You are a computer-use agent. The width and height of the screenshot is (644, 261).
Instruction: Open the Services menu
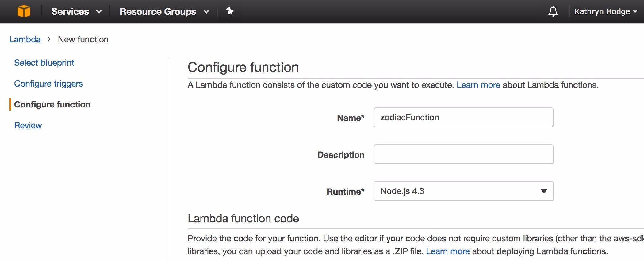pyautogui.click(x=76, y=12)
